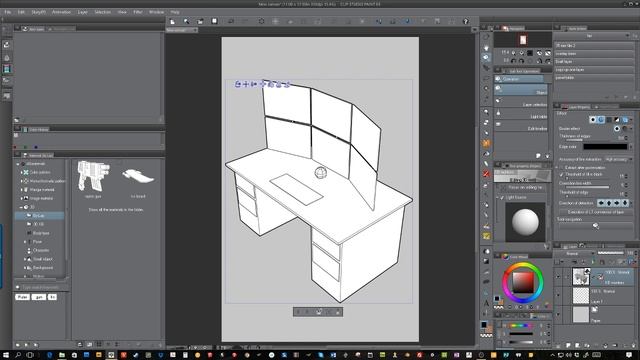The width and height of the screenshot is (640, 360).
Task: Open the Window menu
Action: click(x=156, y=12)
